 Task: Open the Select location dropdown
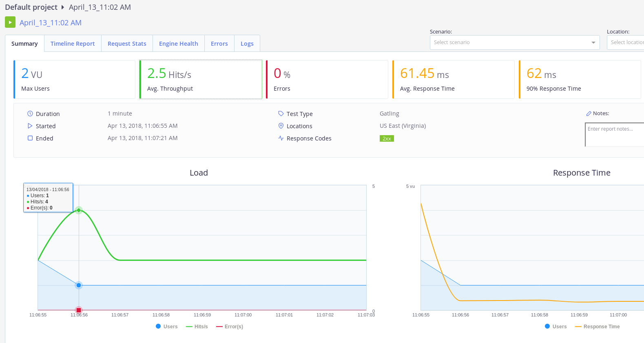tap(626, 42)
